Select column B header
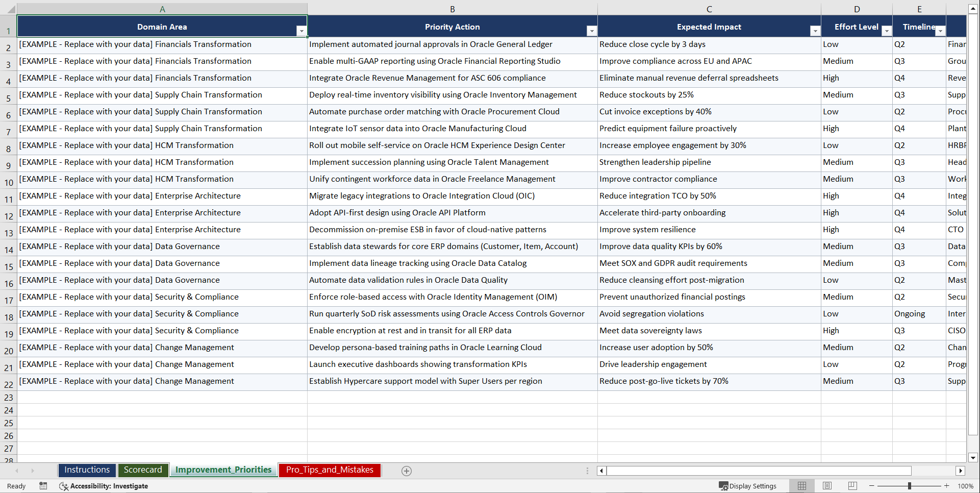This screenshot has width=980, height=493. 453,9
